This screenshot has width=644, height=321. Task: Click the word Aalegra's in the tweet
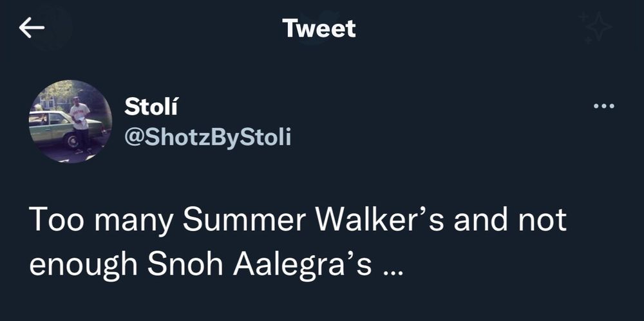(302, 266)
